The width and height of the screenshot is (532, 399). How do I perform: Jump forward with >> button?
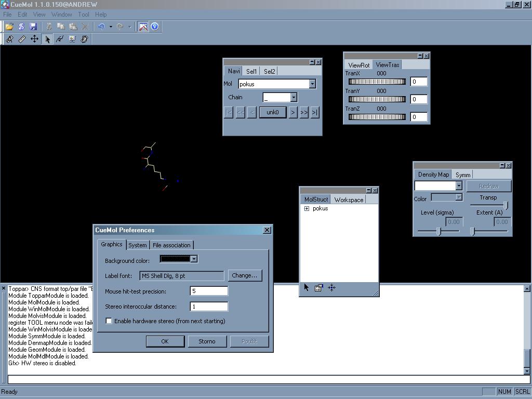pyautogui.click(x=303, y=112)
